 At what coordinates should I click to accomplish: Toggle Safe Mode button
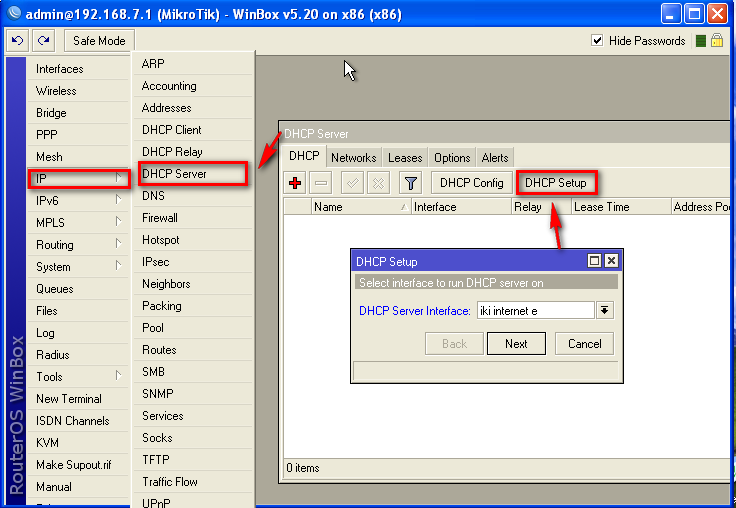coord(99,41)
